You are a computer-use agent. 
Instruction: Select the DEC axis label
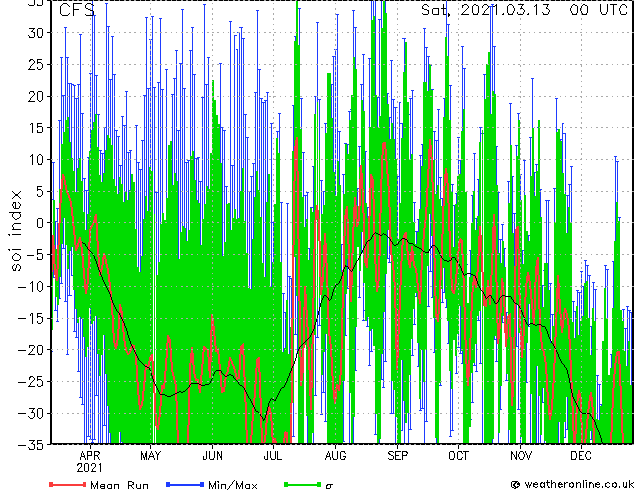581,456
